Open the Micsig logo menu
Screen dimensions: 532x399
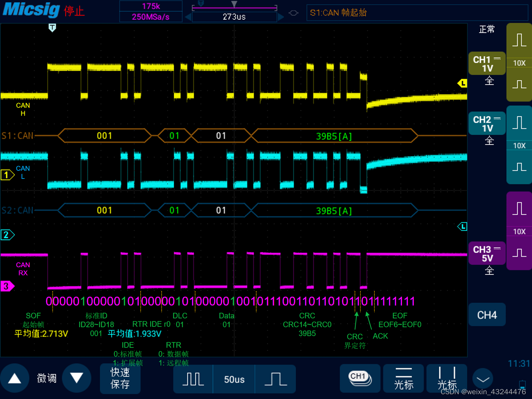[31, 9]
